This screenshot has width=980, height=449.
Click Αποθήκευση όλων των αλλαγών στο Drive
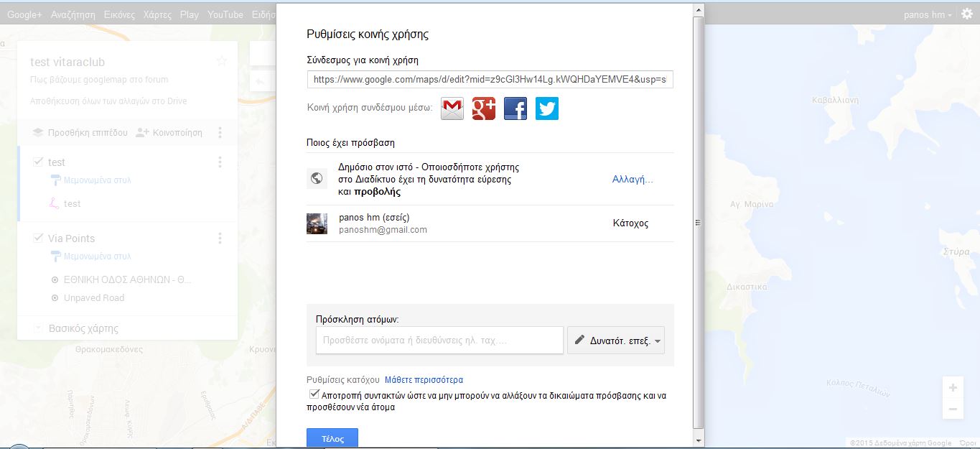click(108, 101)
